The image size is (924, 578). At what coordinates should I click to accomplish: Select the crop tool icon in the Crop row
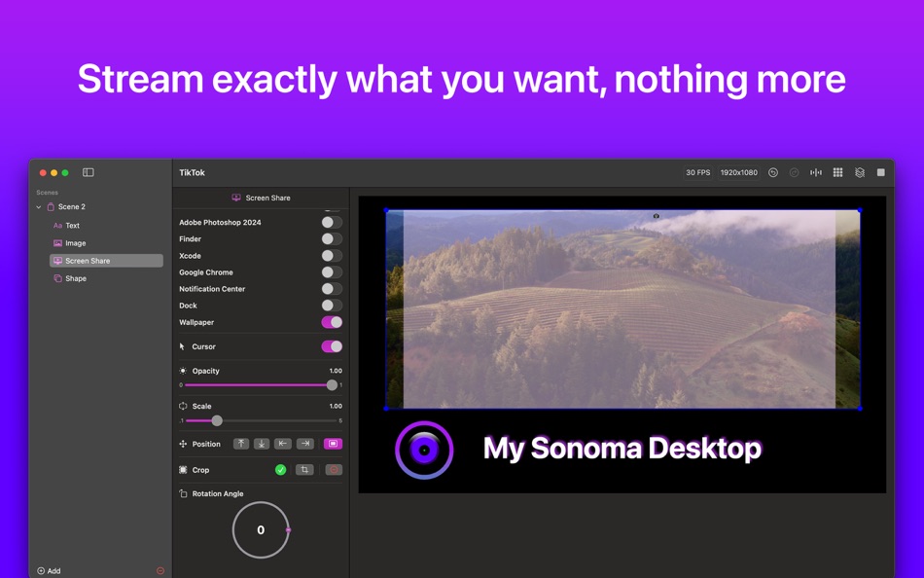[x=305, y=470]
